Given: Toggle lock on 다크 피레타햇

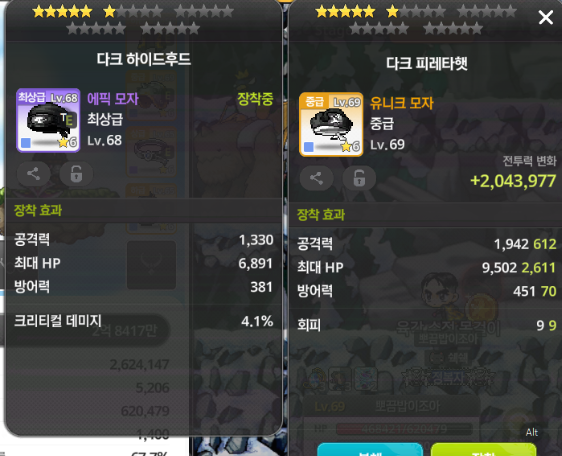Looking at the screenshot, I should [x=359, y=178].
